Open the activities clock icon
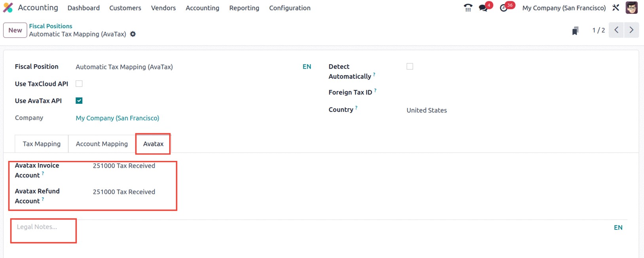The width and height of the screenshot is (644, 258). [504, 8]
